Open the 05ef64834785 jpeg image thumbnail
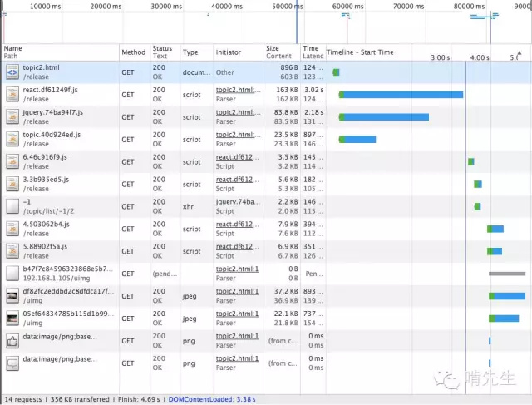 [x=12, y=319]
